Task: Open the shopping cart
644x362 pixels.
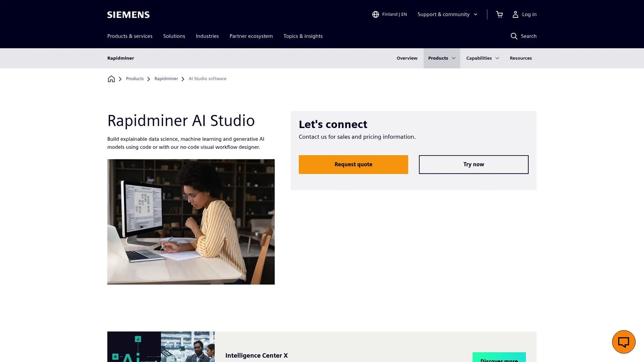Action: [499, 14]
